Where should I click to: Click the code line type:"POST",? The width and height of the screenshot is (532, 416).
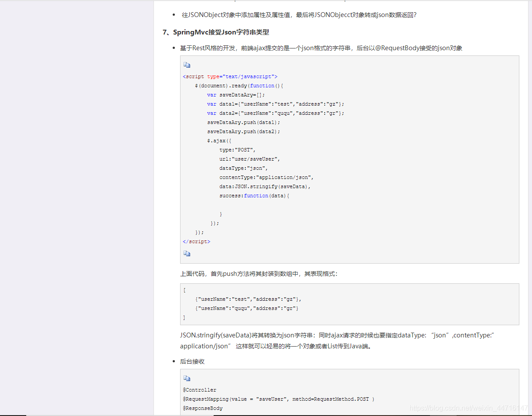point(238,150)
